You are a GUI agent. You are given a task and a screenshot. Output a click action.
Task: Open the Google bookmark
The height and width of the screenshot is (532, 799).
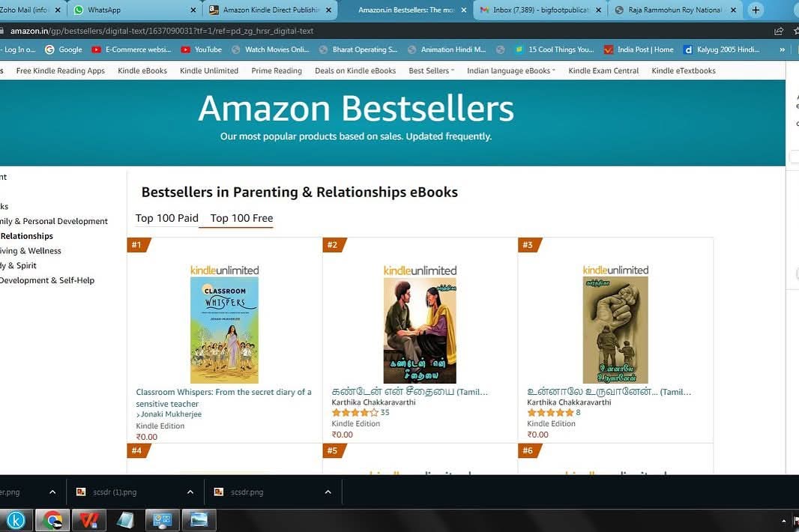pos(64,49)
